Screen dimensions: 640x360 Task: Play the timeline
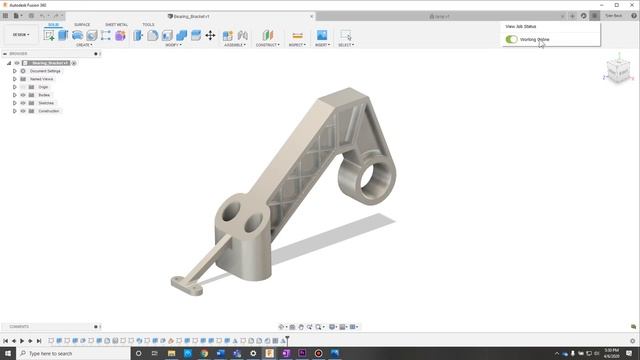(22, 341)
